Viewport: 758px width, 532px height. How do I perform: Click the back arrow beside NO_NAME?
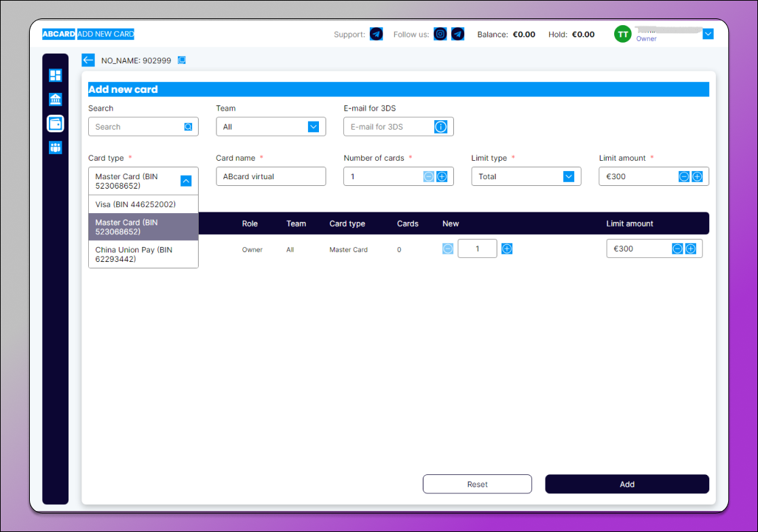[x=88, y=60]
